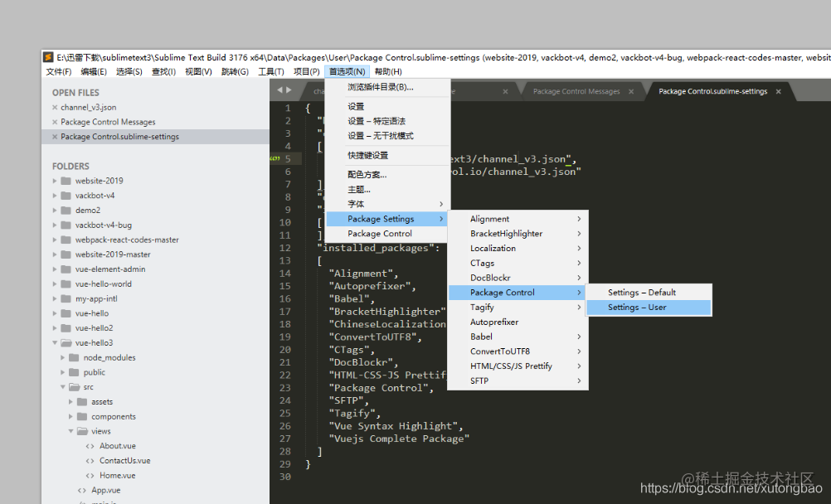The width and height of the screenshot is (831, 504).
Task: Close Package Control Messages in Open Files list
Action: [x=55, y=123]
